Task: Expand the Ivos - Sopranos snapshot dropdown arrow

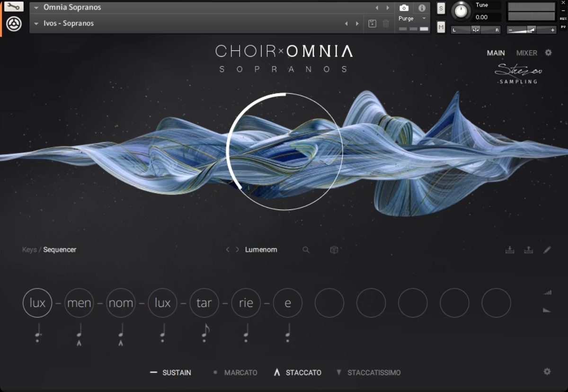Action: click(x=36, y=24)
